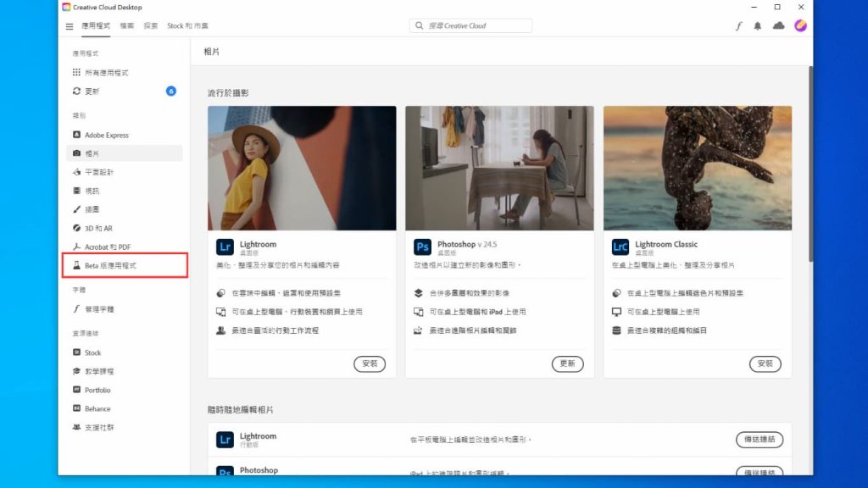The image size is (868, 488).
Task: Open the account profile avatar menu
Action: pyautogui.click(x=799, y=25)
